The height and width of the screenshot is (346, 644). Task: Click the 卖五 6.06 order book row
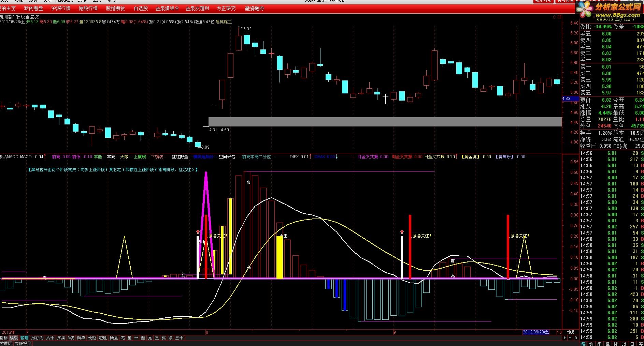coord(612,34)
